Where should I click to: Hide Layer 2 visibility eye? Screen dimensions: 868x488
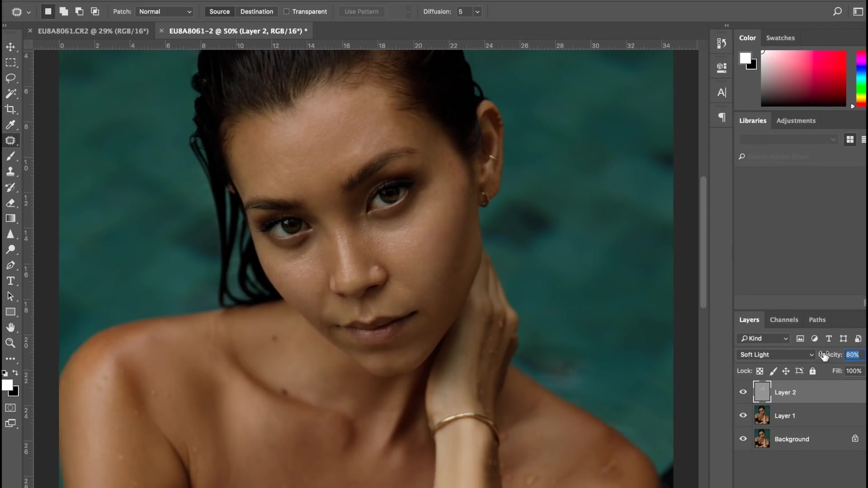(743, 392)
